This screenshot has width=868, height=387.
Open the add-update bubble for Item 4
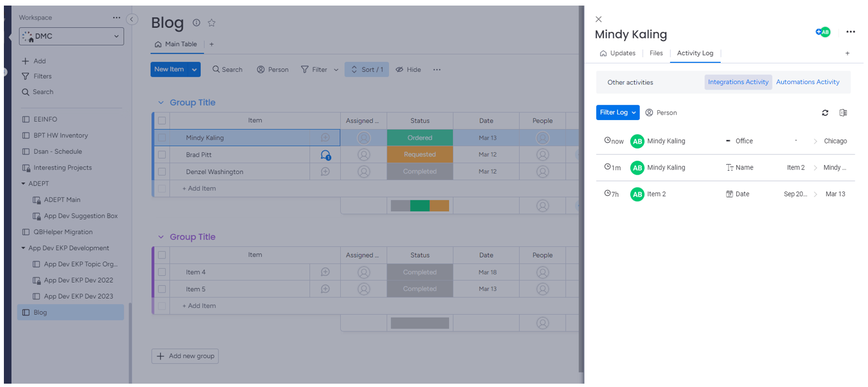click(x=325, y=272)
